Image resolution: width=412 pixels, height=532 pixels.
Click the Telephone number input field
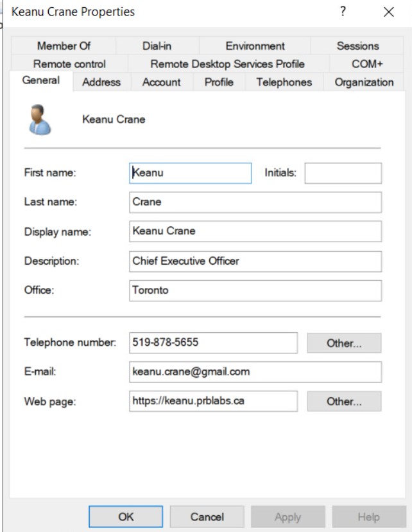click(x=213, y=342)
